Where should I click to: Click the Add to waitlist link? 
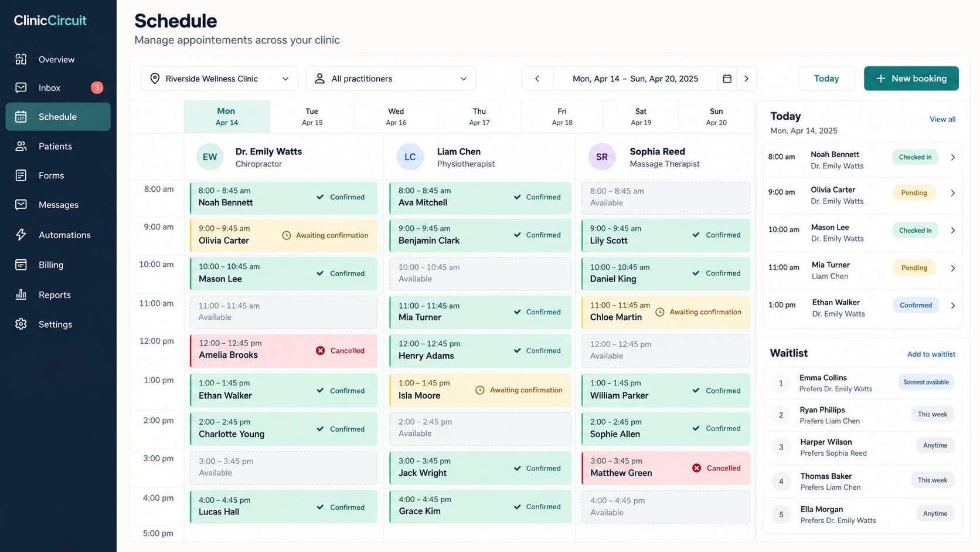[x=931, y=354]
